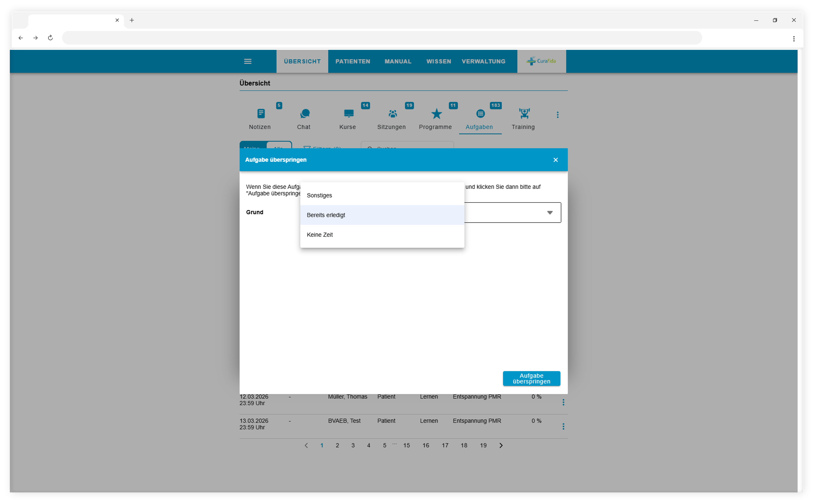This screenshot has width=815, height=504.
Task: Confirm with Aufgabe überspringen button
Action: (x=531, y=378)
